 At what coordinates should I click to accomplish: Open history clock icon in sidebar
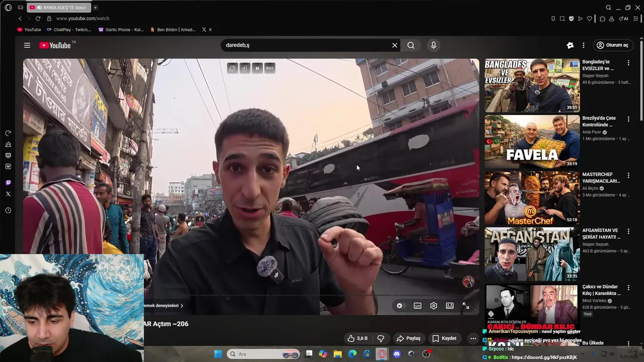click(x=8, y=211)
